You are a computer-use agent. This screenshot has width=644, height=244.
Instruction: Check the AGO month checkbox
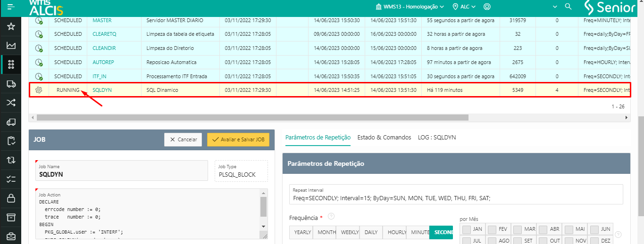click(492, 241)
